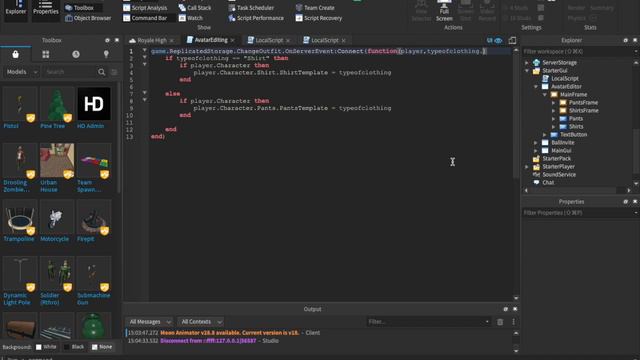Toggle the Properties panel ribbon button
Image resolution: width=640 pixels, height=360 pixels.
point(45,9)
